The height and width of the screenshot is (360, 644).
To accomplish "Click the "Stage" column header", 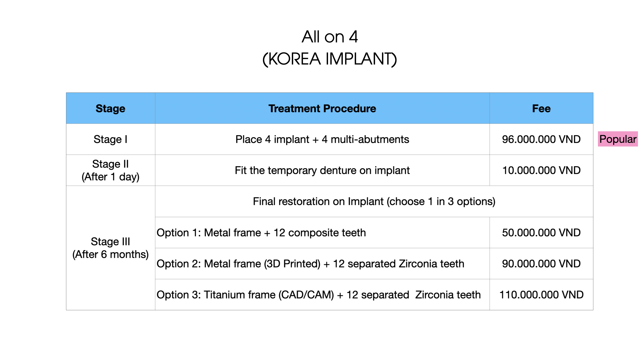I will click(x=110, y=108).
